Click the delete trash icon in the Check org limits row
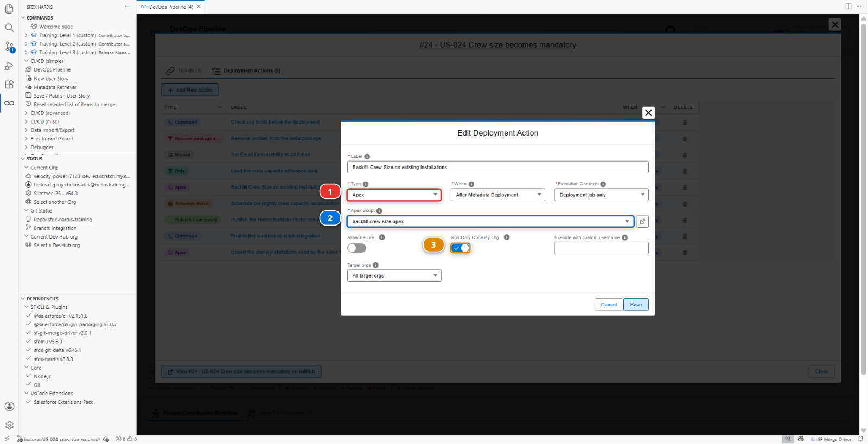The image size is (868, 444). (x=685, y=123)
